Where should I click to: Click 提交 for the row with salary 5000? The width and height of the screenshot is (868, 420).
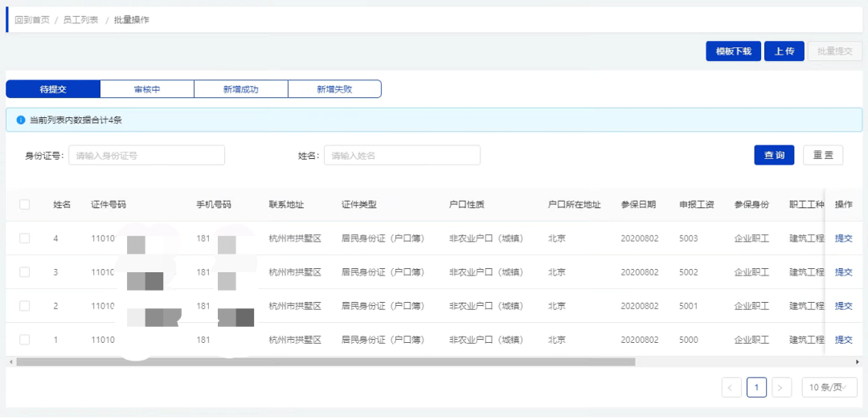click(844, 340)
